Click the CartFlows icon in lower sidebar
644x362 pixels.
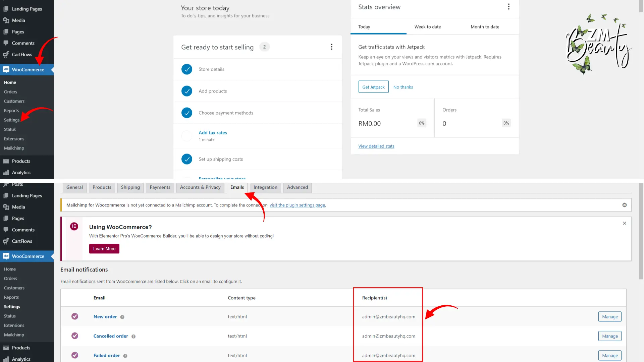coord(6,241)
